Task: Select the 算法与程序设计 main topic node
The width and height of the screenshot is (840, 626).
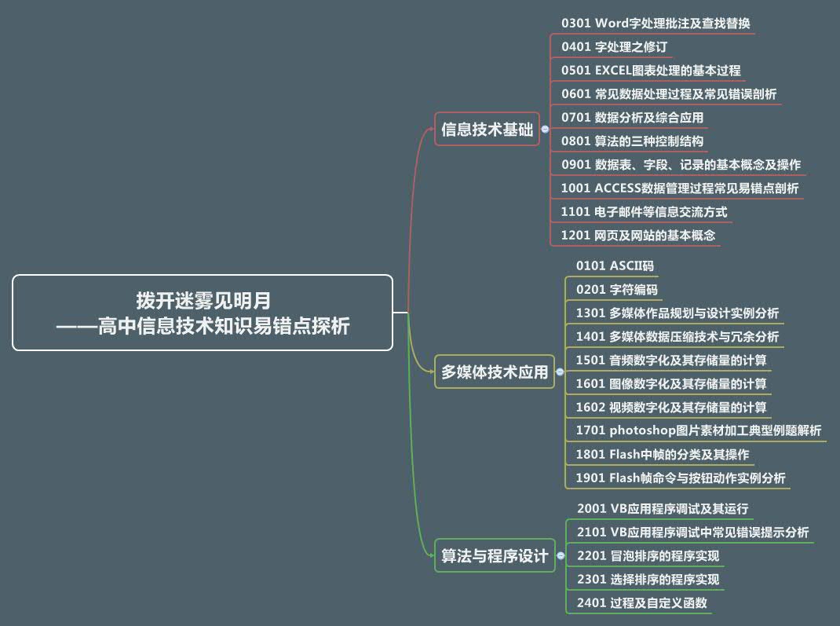Action: 495,556
